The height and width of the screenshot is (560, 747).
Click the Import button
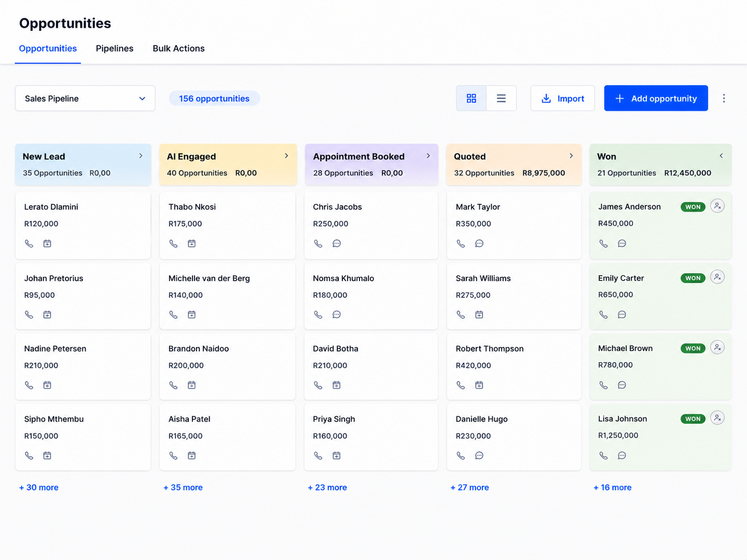(562, 98)
